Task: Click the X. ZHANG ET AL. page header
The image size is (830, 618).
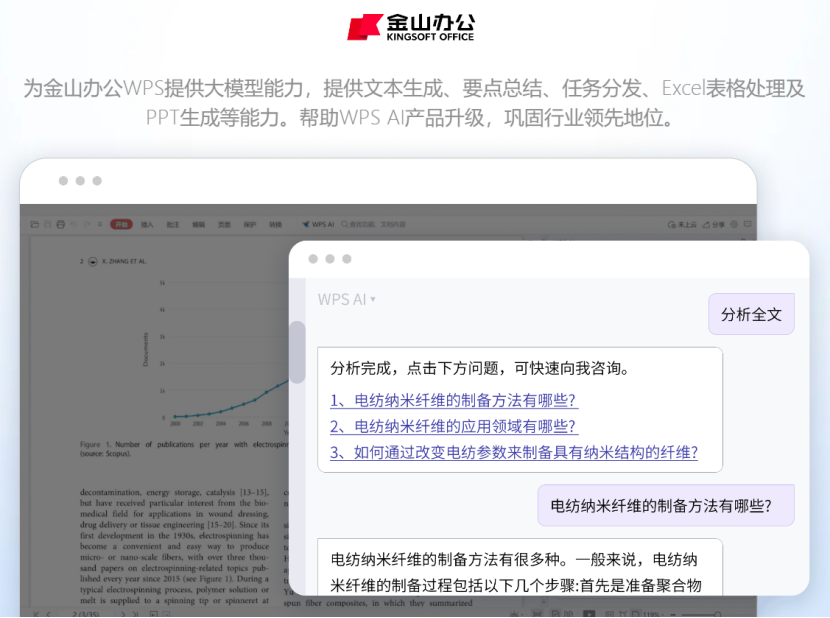Action: tap(124, 262)
